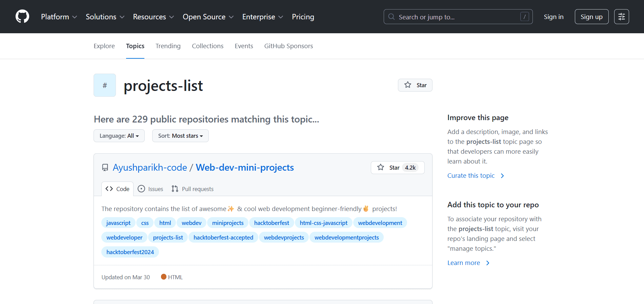This screenshot has height=304, width=644.
Task: Go to the Pricing page
Action: pos(303,17)
